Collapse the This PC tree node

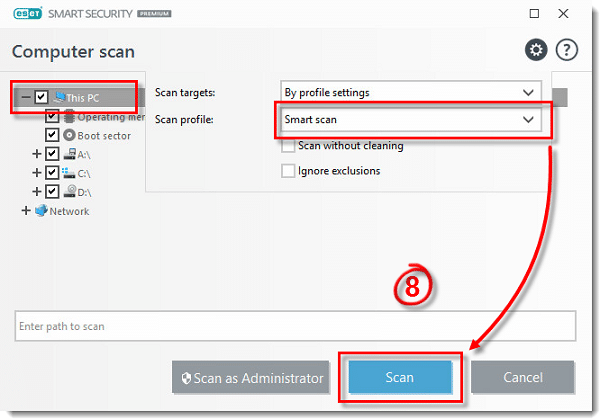pyautogui.click(x=25, y=97)
